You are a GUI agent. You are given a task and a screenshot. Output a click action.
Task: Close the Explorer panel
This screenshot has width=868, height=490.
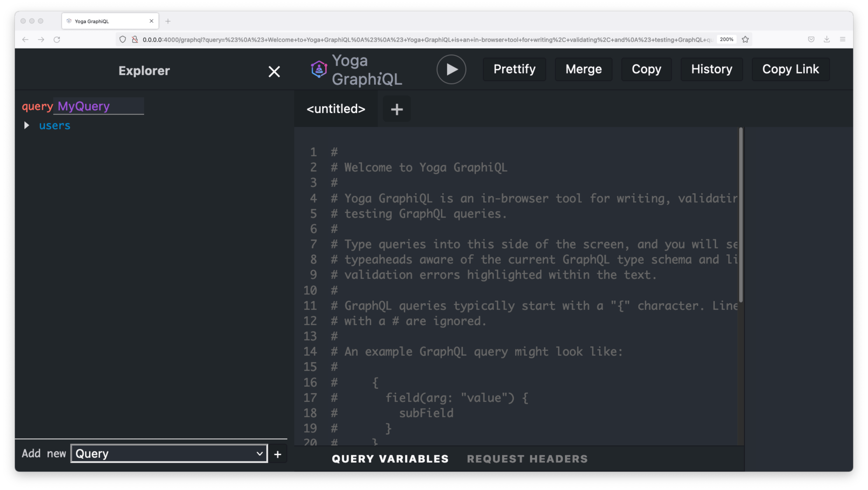point(274,71)
